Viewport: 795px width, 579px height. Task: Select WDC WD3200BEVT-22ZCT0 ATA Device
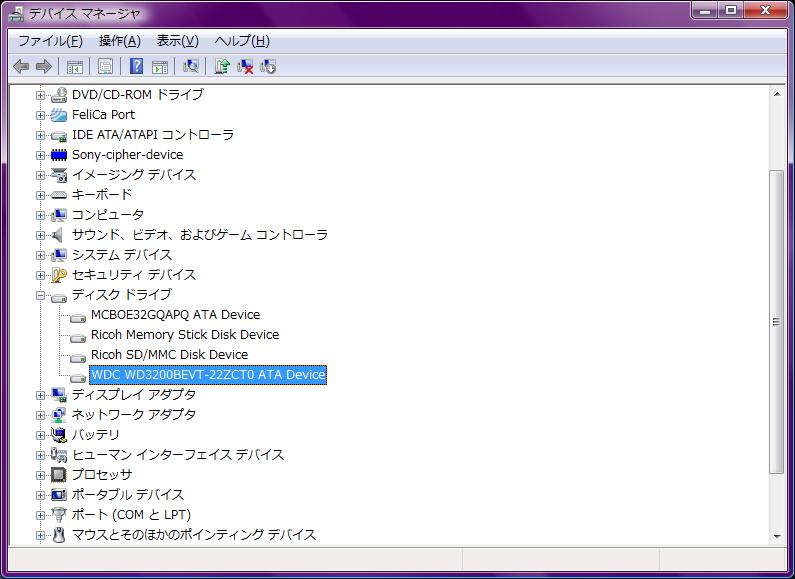(x=208, y=375)
